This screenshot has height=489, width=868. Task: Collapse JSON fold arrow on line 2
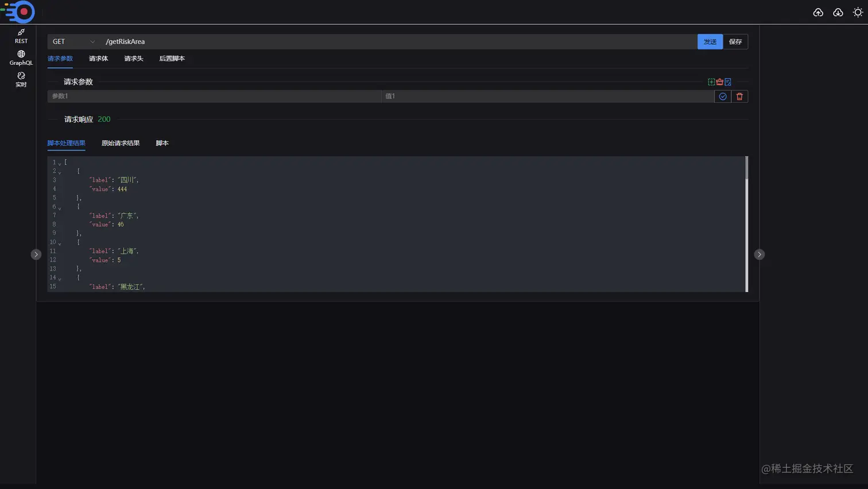pyautogui.click(x=60, y=172)
